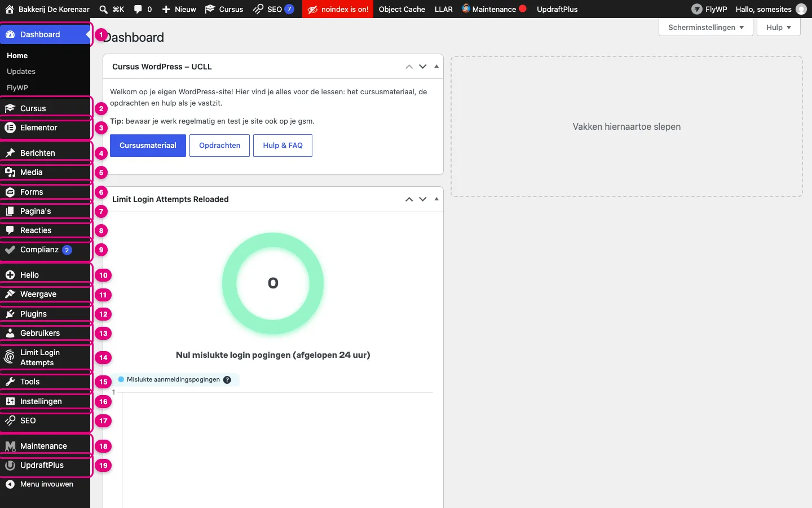Image resolution: width=812 pixels, height=508 pixels.
Task: Open the Hulp dropdown tab
Action: [779, 27]
